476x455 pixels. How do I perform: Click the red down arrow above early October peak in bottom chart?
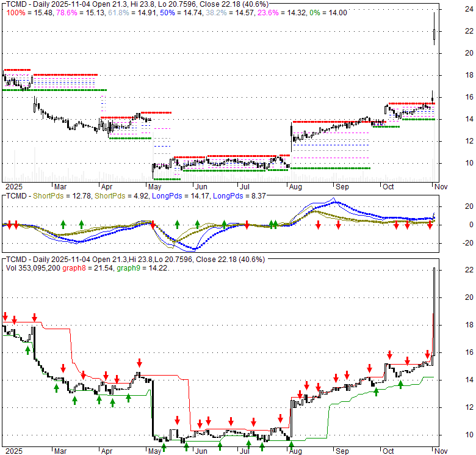pyautogui.click(x=389, y=355)
